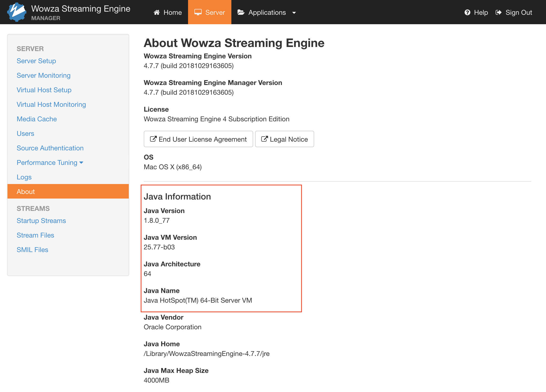
Task: Open Source Authentication settings
Action: point(50,148)
